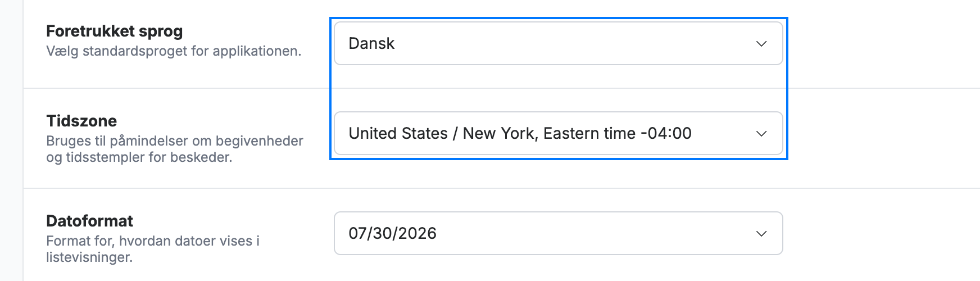Click the 'listevisninger.' text under Datoformat
Image resolution: width=980 pixels, height=281 pixels.
tap(89, 257)
